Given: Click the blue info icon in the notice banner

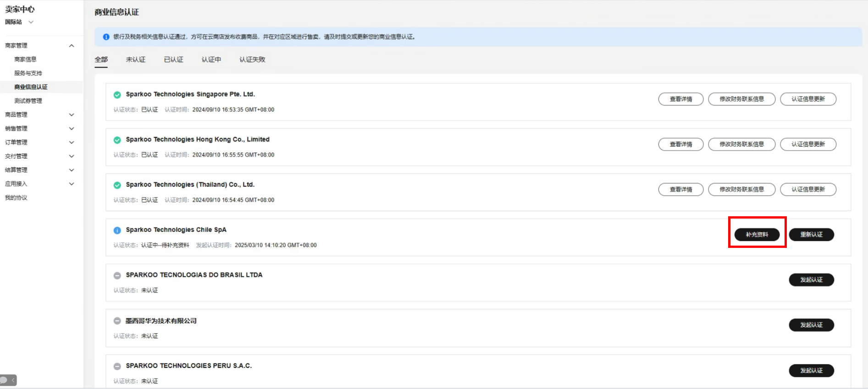Looking at the screenshot, I should click(x=106, y=37).
